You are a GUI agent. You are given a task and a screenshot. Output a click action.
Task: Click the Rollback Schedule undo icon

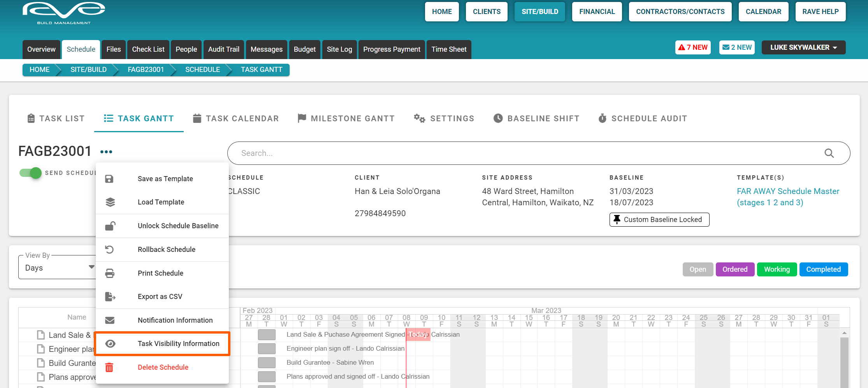(110, 250)
